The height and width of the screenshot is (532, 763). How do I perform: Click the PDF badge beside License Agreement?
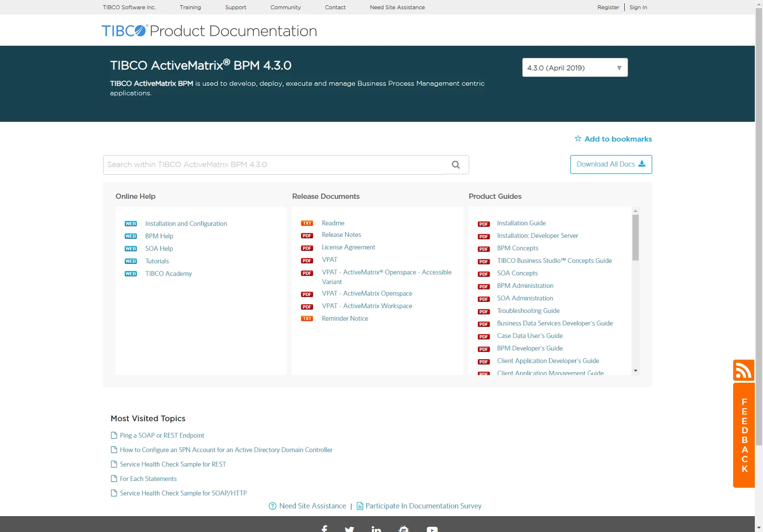pos(307,248)
